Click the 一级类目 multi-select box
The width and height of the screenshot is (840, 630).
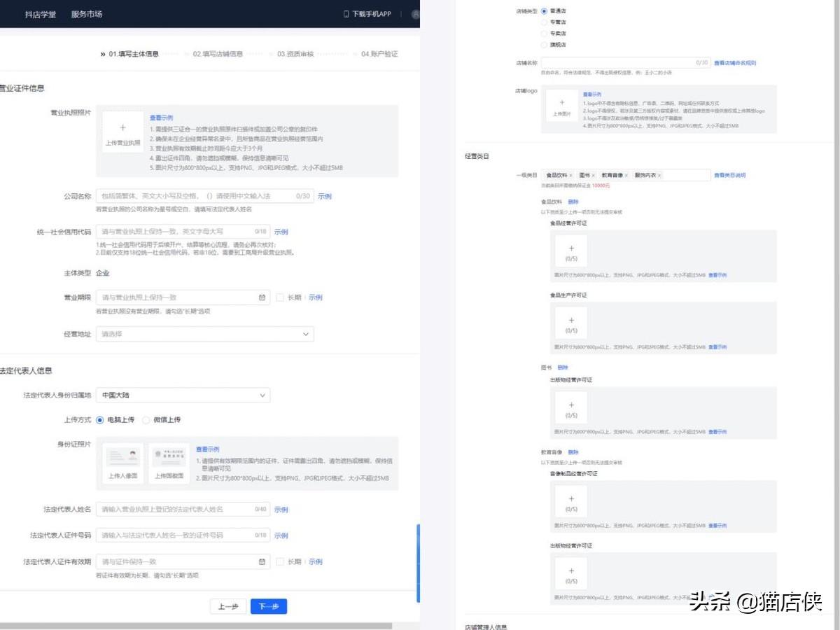click(626, 175)
